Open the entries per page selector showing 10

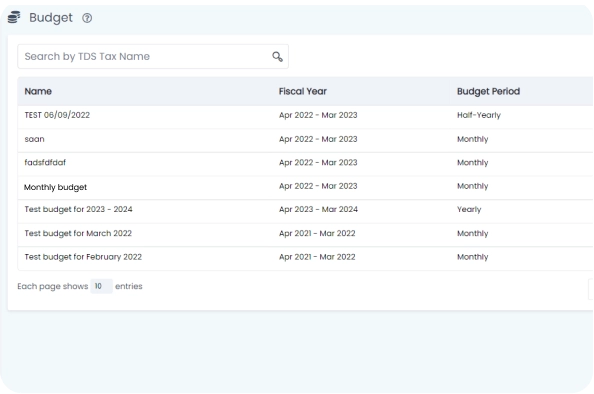(101, 286)
